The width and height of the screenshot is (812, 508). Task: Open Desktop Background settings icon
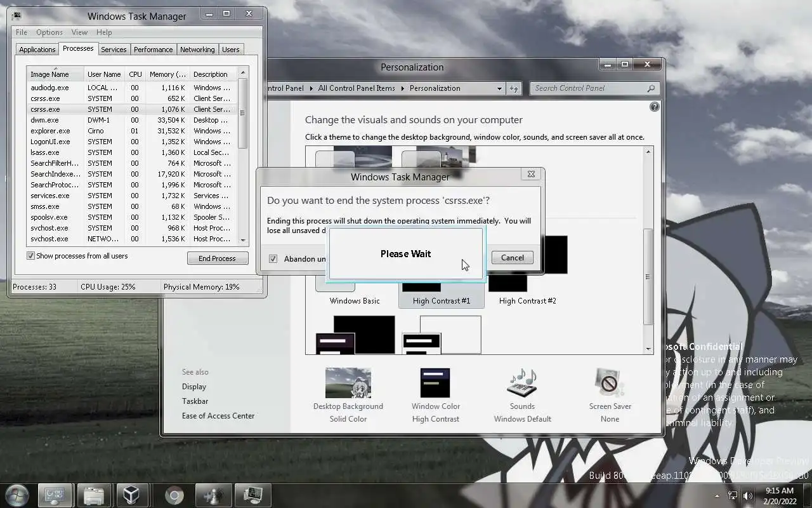348,383
